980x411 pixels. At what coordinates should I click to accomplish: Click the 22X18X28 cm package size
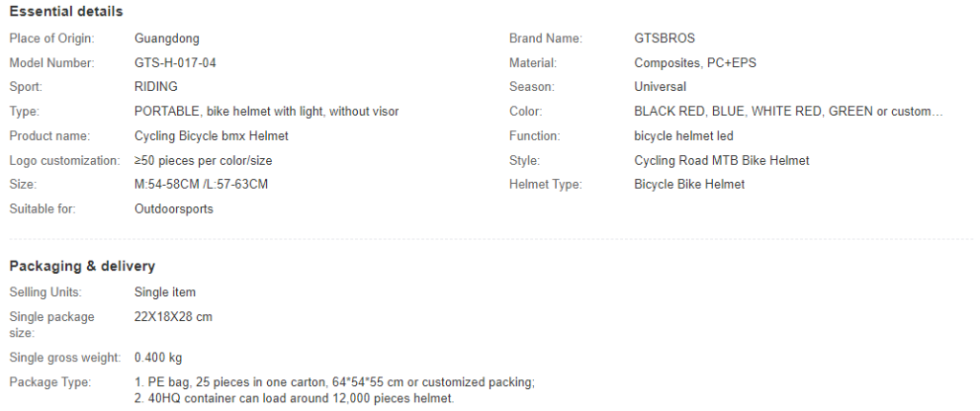coord(173,316)
